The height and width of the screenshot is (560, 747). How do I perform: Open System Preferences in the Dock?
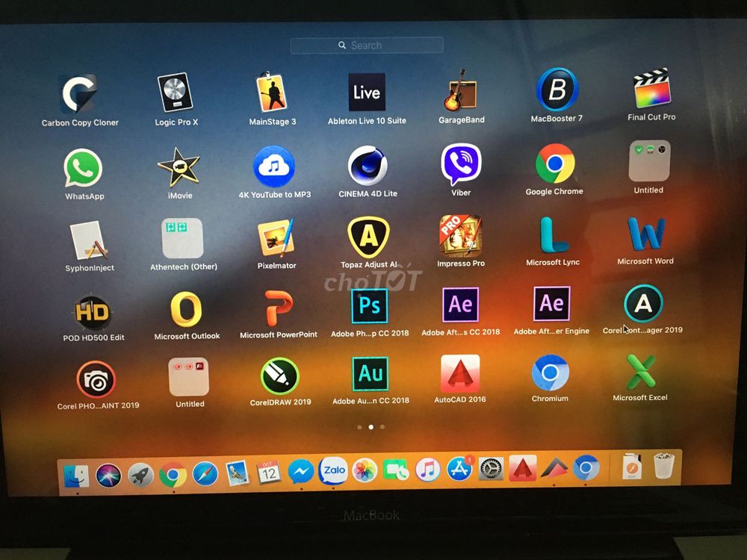coord(491,469)
